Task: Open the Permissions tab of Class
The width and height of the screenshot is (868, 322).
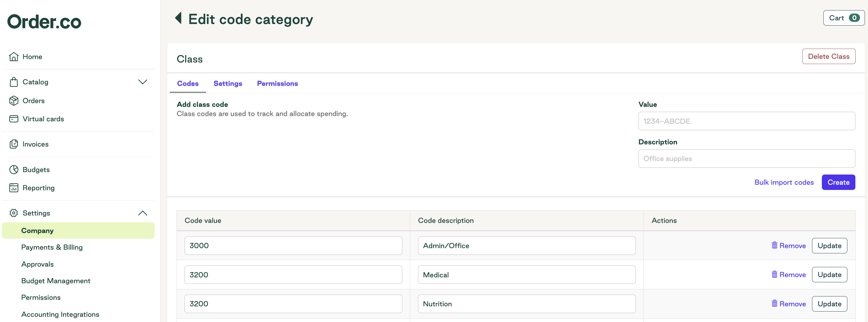Action: click(277, 84)
